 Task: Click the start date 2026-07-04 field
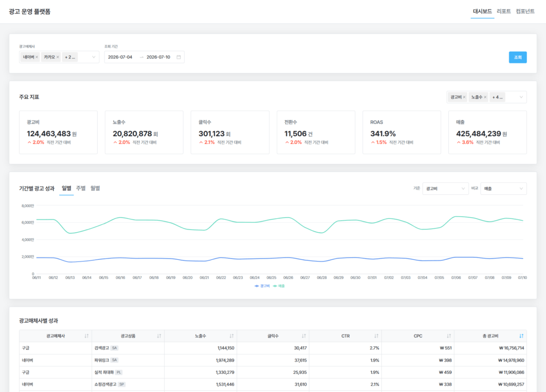120,57
